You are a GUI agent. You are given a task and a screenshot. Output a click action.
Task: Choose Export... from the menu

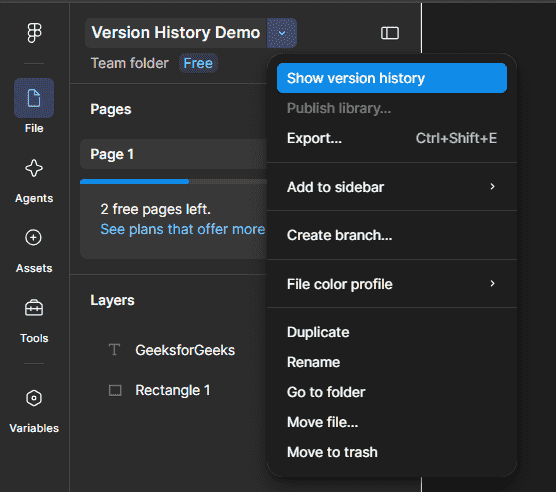392,138
